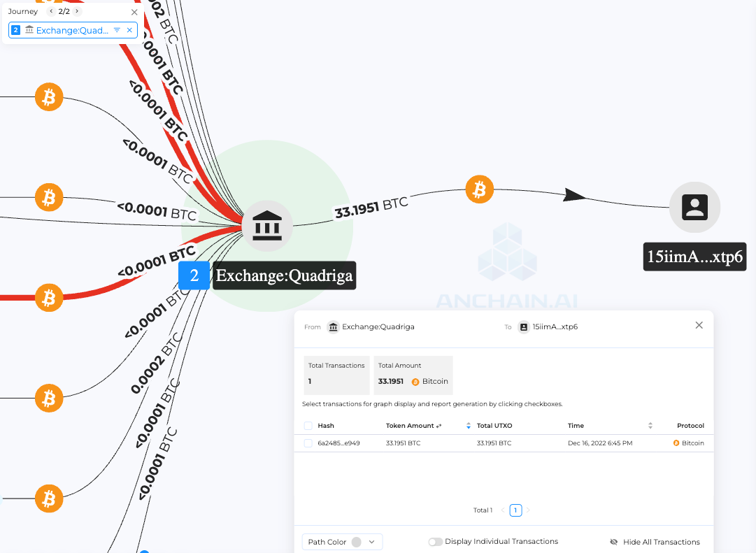Click the 0.0002 BTC edge label

tap(157, 363)
